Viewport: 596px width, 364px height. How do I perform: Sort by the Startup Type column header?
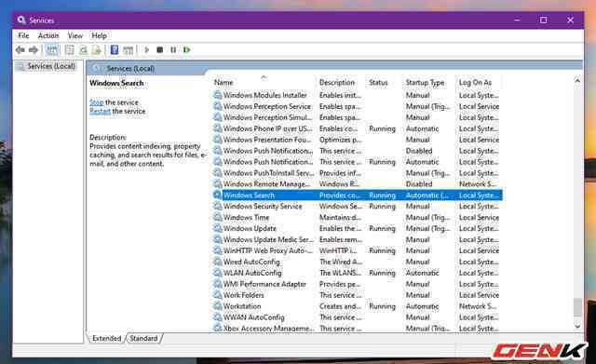(x=429, y=83)
